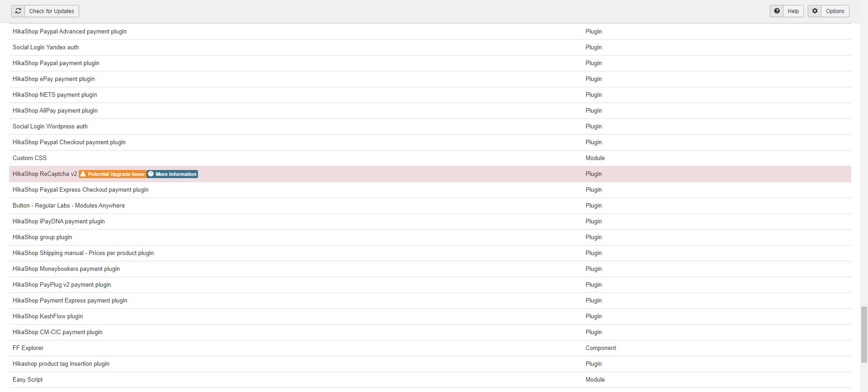Click the gear Options icon
The width and height of the screenshot is (868, 392).
(815, 11)
